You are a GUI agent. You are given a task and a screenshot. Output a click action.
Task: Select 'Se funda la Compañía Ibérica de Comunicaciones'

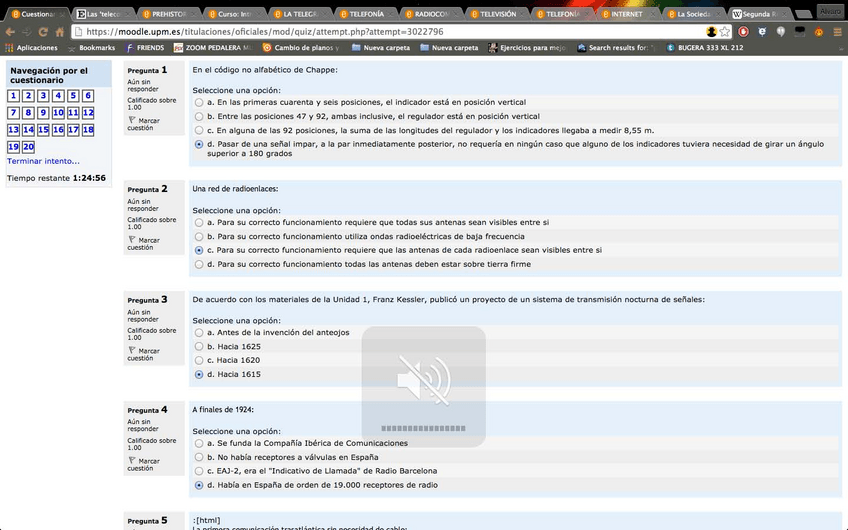(200, 442)
